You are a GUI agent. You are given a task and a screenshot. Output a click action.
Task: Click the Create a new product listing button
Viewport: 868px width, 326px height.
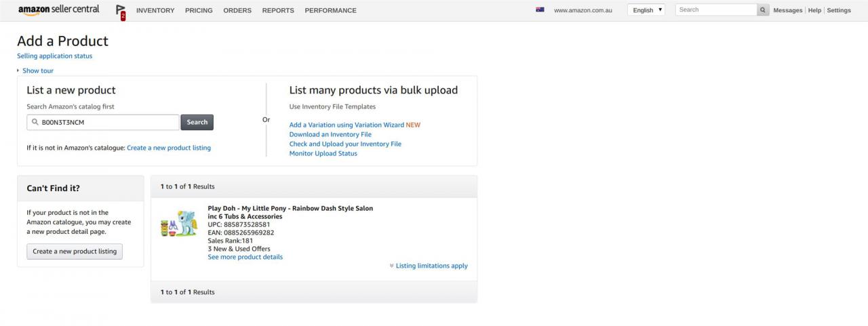tap(75, 251)
